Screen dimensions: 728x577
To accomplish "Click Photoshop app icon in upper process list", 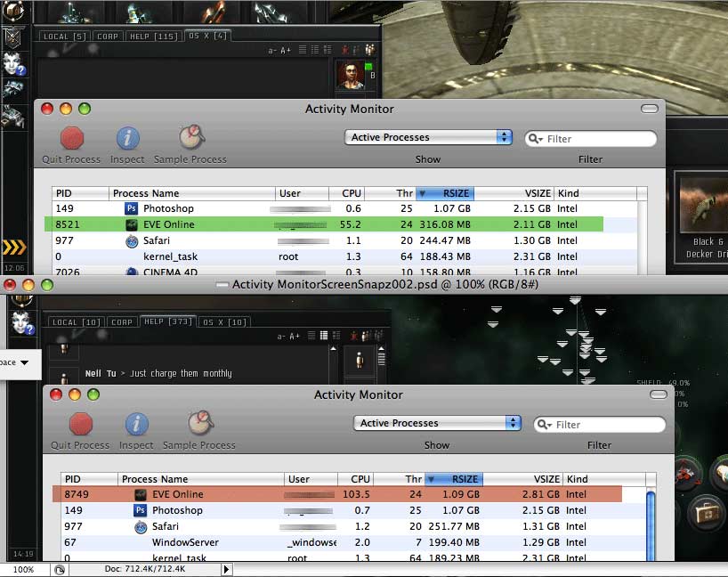I will tap(132, 208).
